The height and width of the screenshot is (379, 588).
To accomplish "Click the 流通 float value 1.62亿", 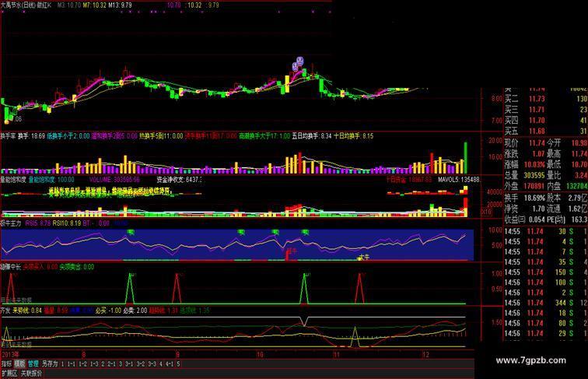I will click(x=579, y=209).
